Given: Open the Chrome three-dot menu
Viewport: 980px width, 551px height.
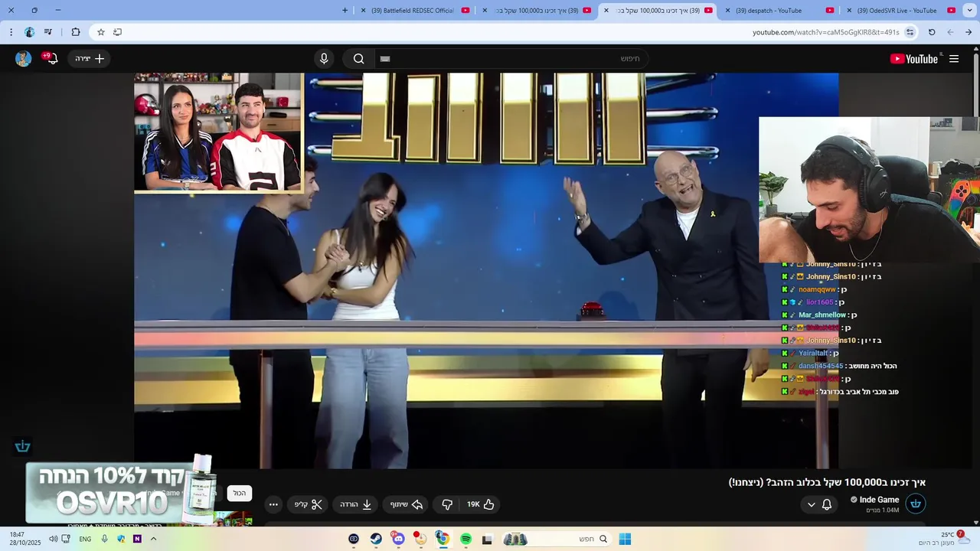Looking at the screenshot, I should (x=11, y=32).
